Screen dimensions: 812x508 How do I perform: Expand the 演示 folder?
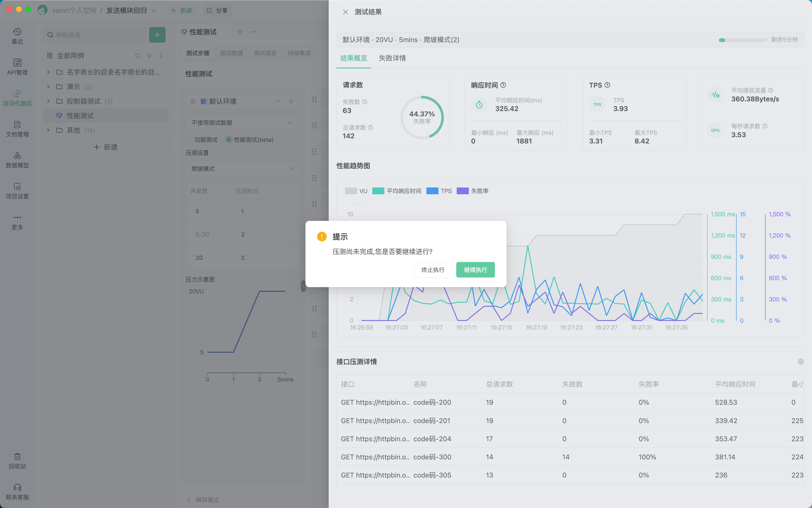click(x=48, y=87)
